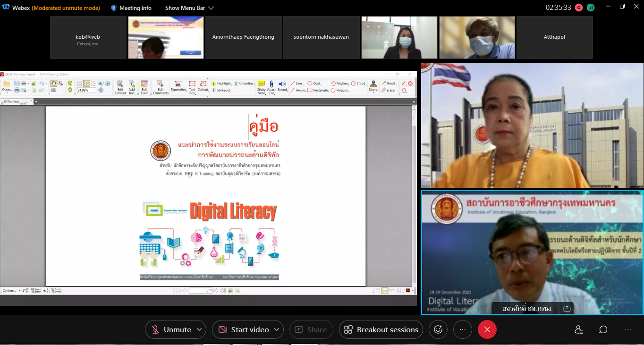Open video options arrow beside Start video
This screenshot has height=345, width=644.
pyautogui.click(x=276, y=329)
